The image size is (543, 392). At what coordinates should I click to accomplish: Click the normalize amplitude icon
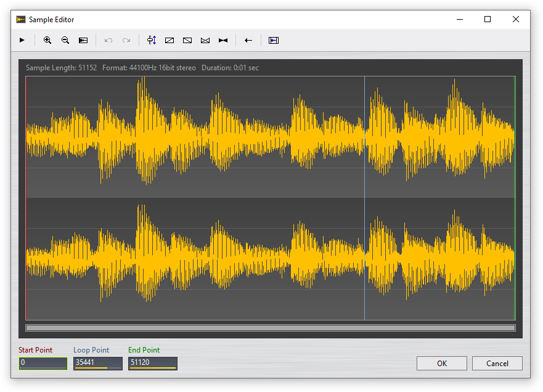pyautogui.click(x=152, y=40)
